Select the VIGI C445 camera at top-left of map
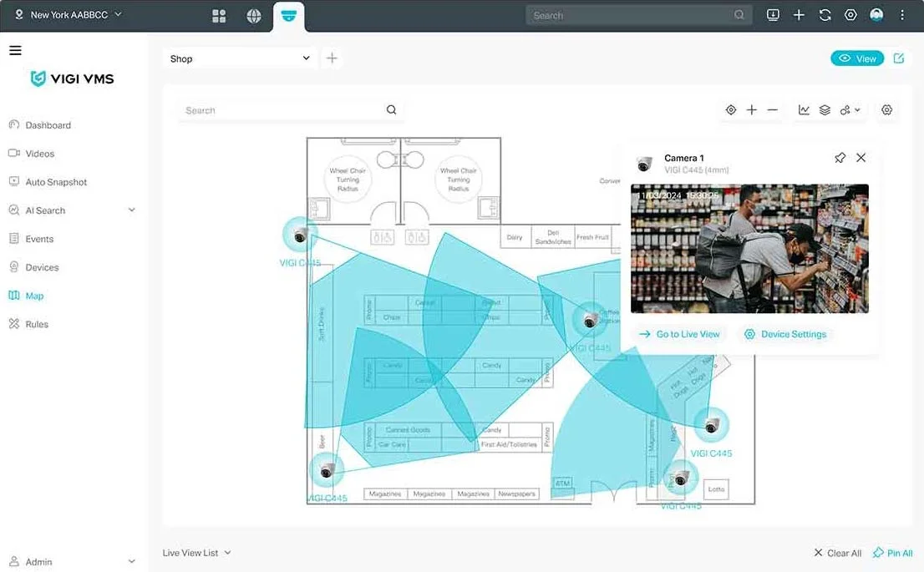This screenshot has width=924, height=572. (x=300, y=235)
